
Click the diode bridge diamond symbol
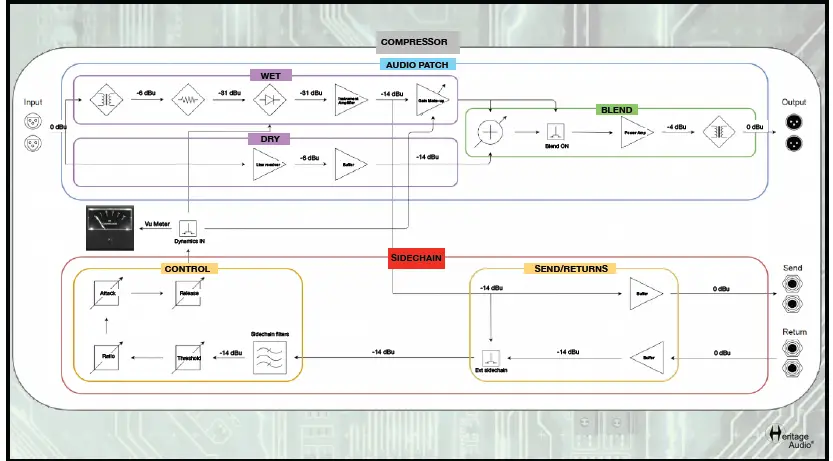point(269,99)
